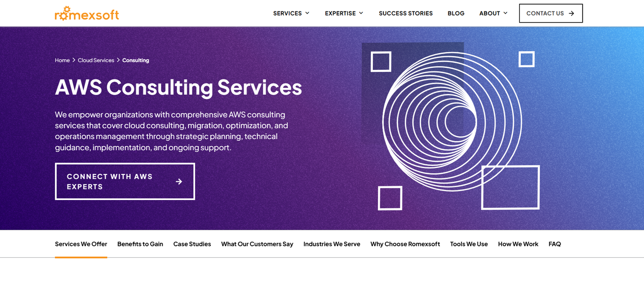The width and height of the screenshot is (644, 294).
Task: Expand the Expertise dropdown menu
Action: click(344, 14)
